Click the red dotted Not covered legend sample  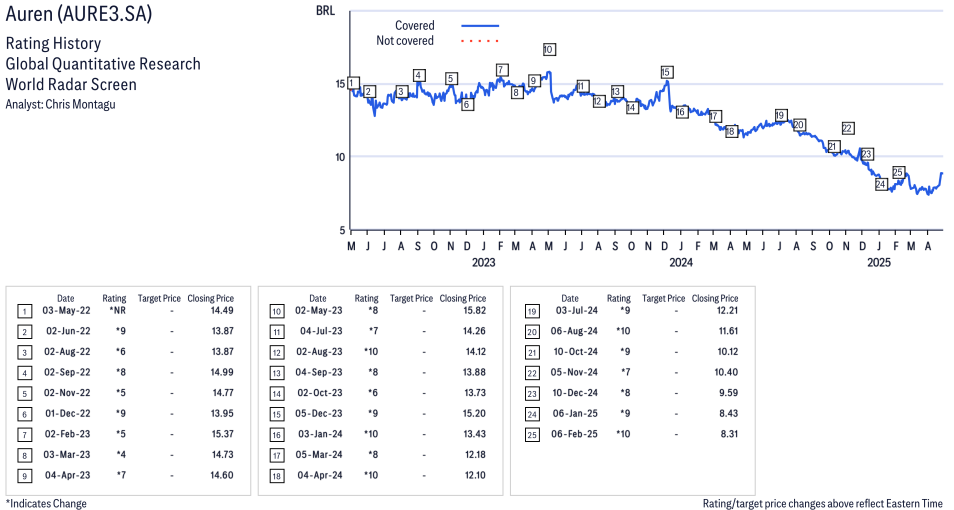[480, 41]
